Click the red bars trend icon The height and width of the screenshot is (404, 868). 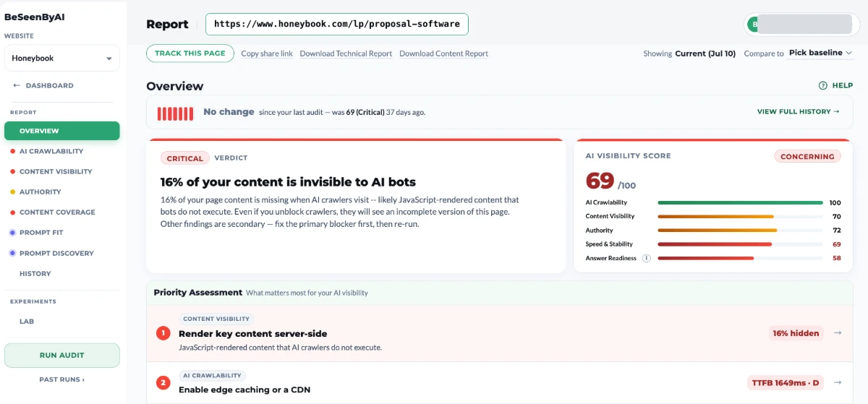click(176, 113)
